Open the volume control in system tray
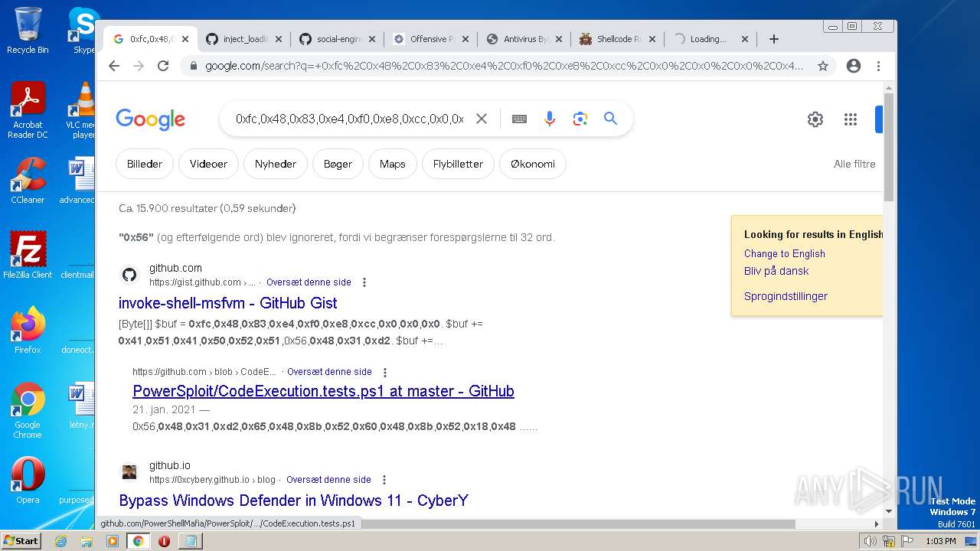 [871, 541]
